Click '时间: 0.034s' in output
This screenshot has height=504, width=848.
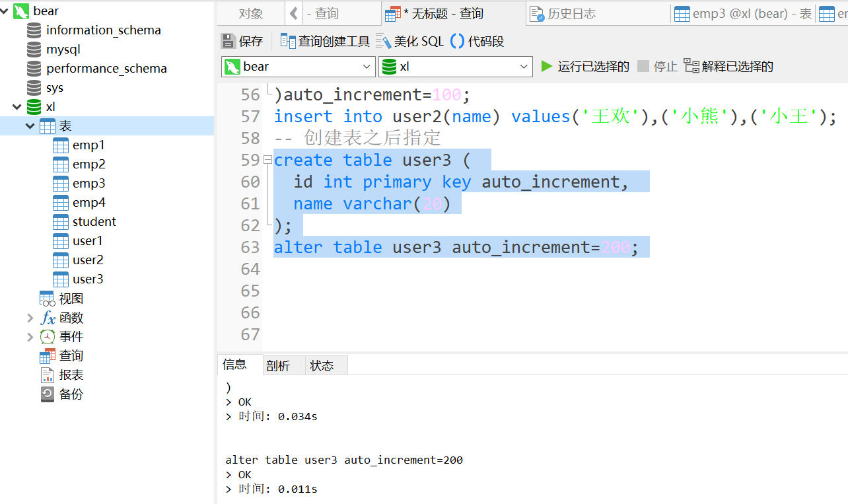pos(278,416)
